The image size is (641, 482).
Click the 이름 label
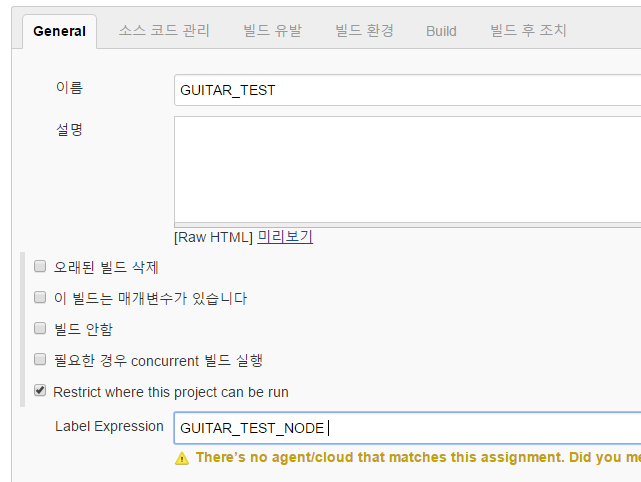69,87
